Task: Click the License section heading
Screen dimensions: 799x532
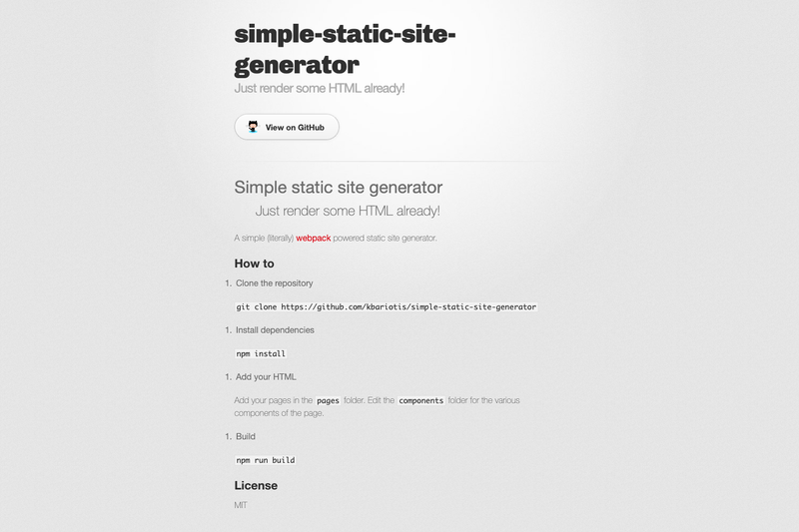Action: (x=256, y=485)
